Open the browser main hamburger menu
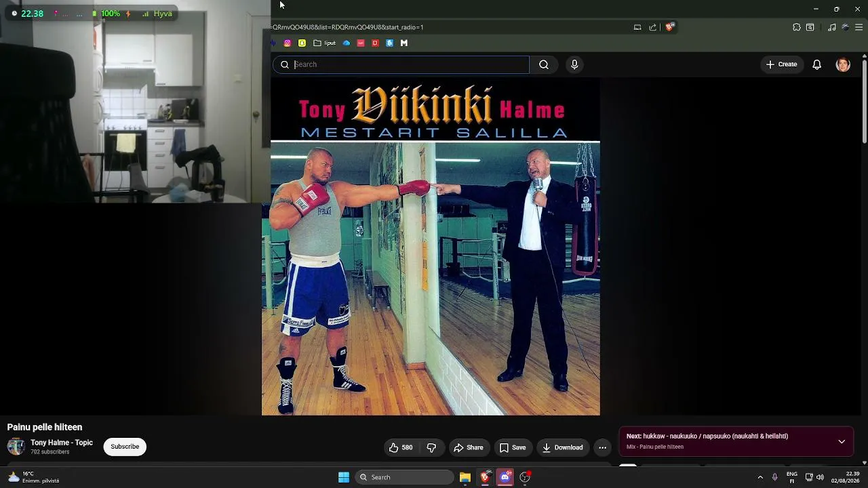Screen dimensions: 868x488 coord(859,27)
